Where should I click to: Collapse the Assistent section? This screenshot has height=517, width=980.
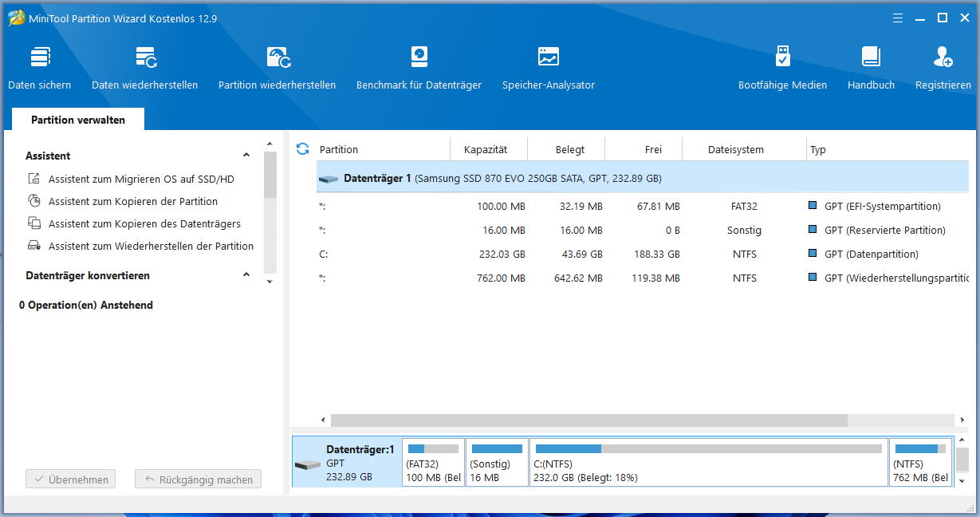point(246,156)
